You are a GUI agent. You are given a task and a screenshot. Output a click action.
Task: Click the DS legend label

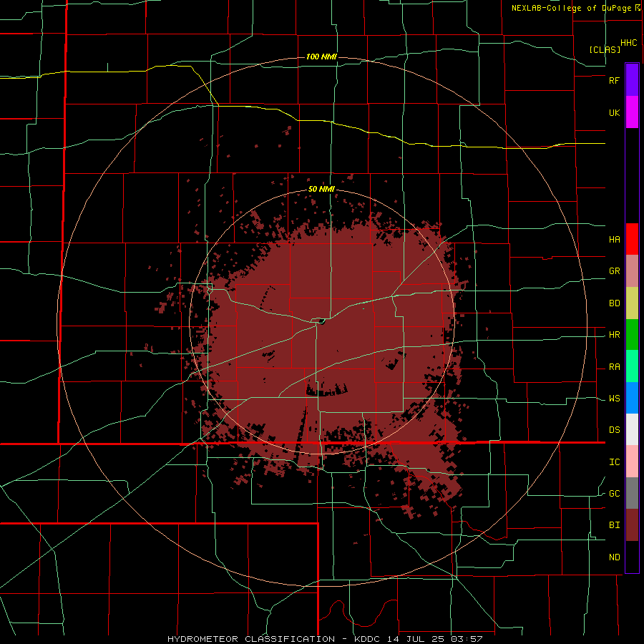(614, 430)
